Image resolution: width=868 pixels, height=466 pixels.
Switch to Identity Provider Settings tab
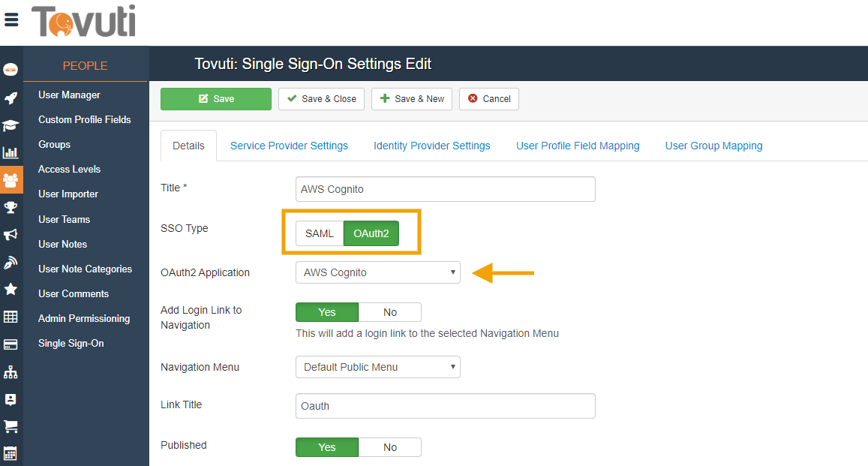(x=431, y=146)
